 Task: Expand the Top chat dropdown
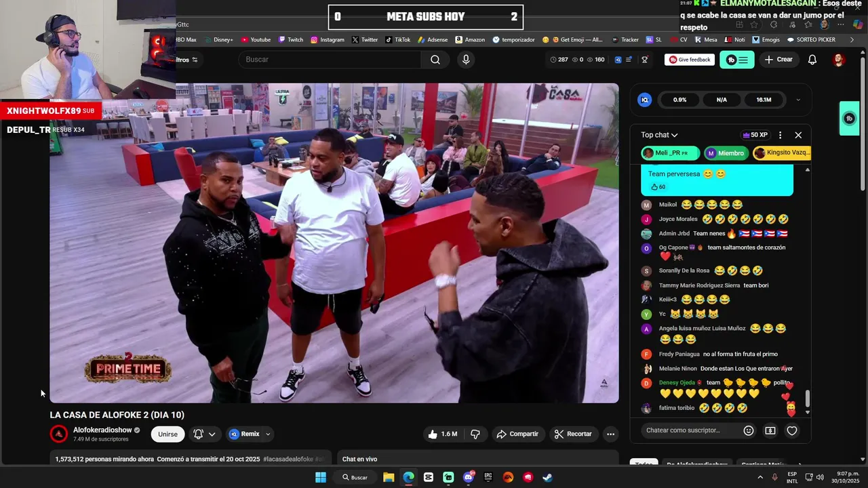tap(659, 135)
